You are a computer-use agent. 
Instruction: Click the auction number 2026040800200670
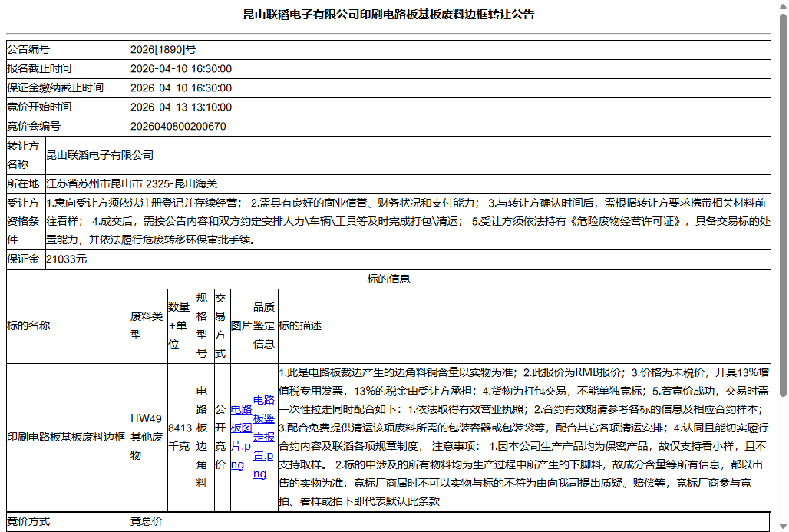(x=178, y=126)
